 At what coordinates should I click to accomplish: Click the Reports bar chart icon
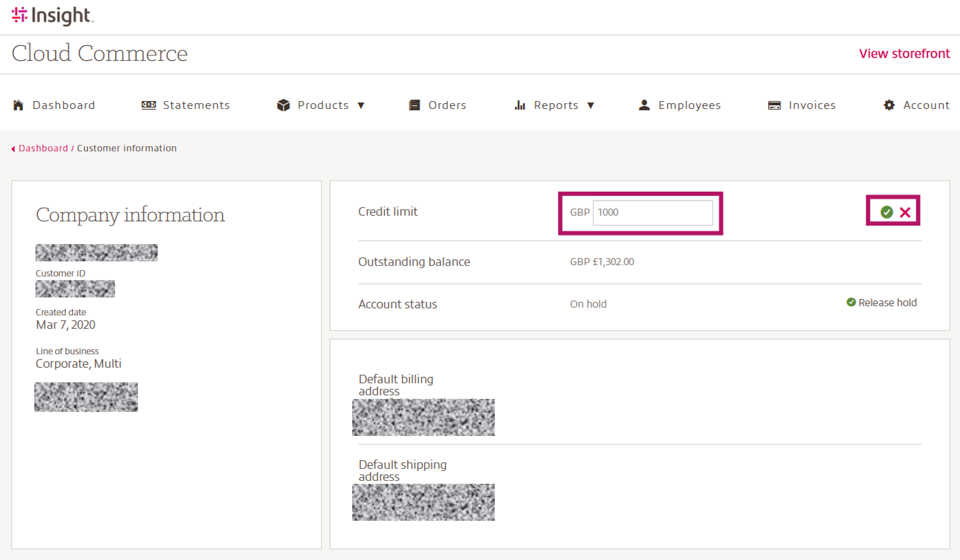coord(520,105)
